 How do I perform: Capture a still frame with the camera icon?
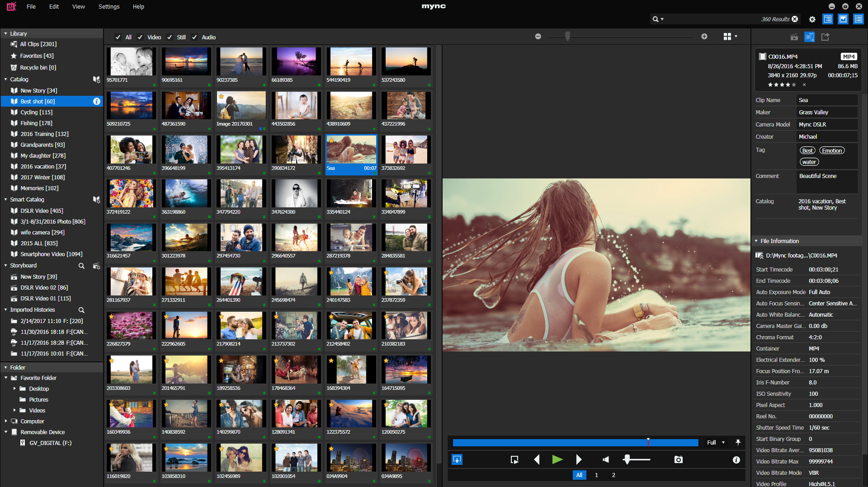pyautogui.click(x=678, y=459)
